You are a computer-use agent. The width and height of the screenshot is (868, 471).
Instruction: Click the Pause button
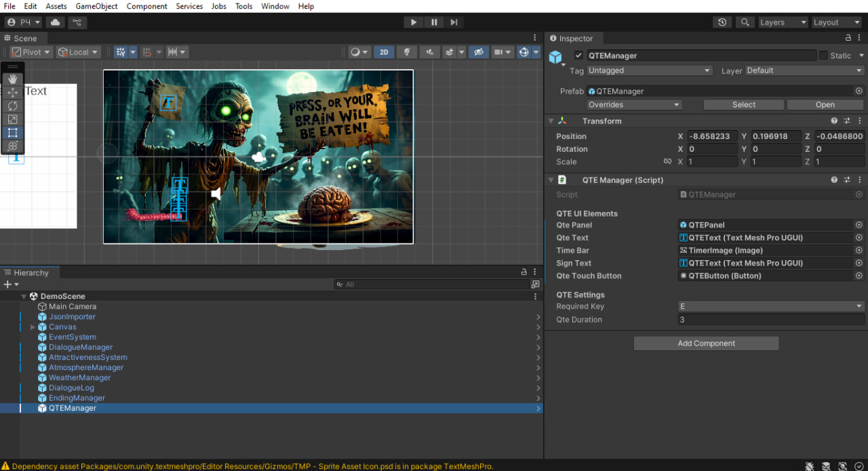pos(434,22)
